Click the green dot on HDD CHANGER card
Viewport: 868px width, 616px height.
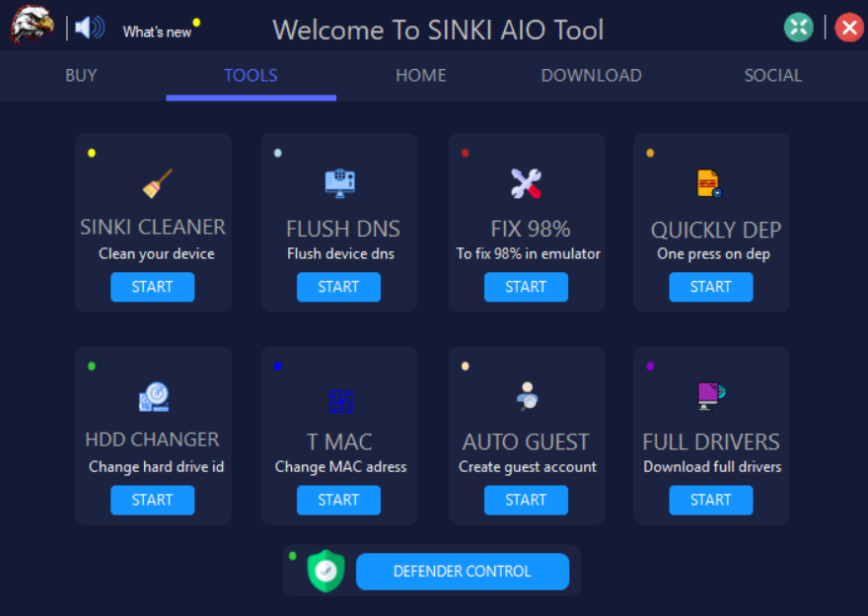(x=92, y=366)
